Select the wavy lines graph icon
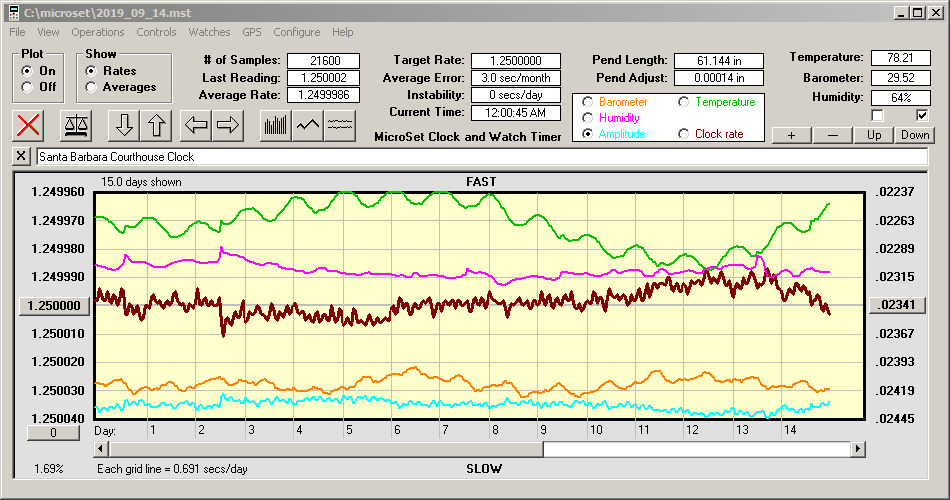 (341, 125)
